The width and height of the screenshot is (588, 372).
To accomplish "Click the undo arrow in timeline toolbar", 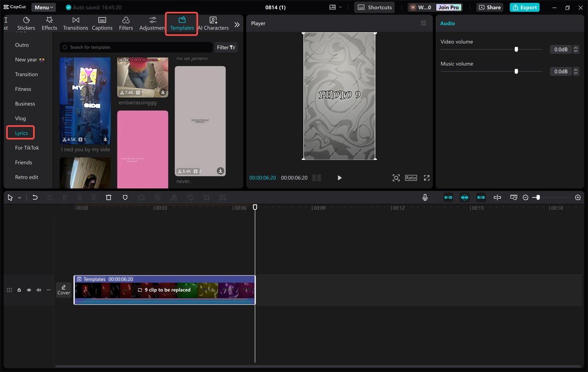I will (x=35, y=197).
